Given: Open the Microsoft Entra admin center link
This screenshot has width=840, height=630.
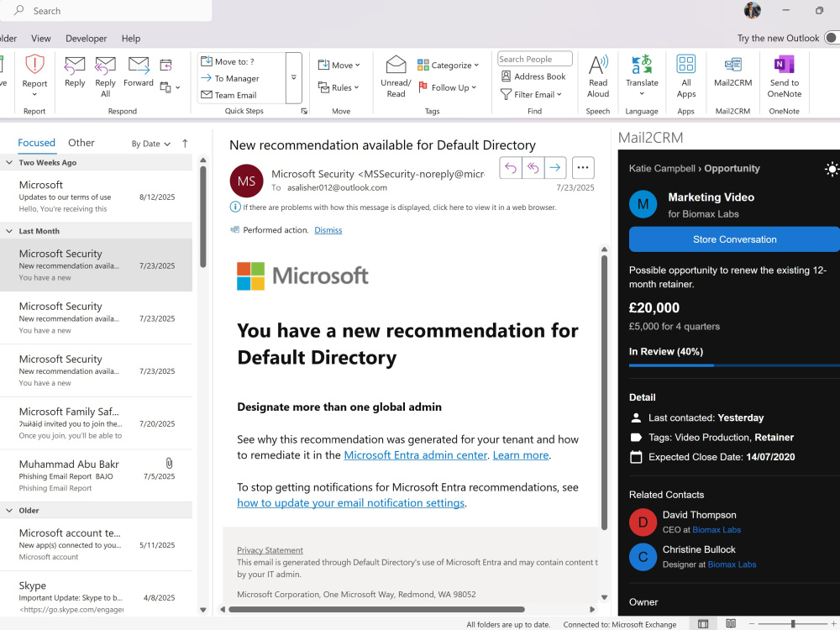Looking at the screenshot, I should (415, 454).
